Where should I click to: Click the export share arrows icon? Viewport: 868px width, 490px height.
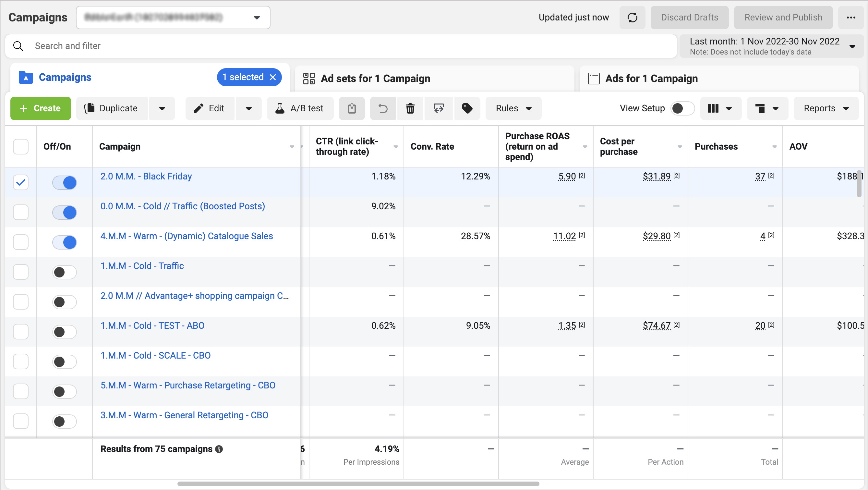click(439, 108)
